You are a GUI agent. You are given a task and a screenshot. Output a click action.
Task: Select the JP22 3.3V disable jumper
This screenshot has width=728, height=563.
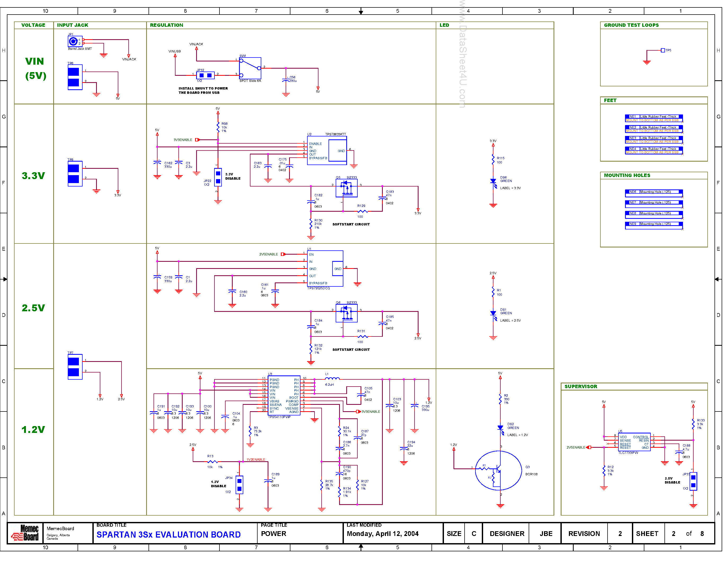(x=218, y=177)
